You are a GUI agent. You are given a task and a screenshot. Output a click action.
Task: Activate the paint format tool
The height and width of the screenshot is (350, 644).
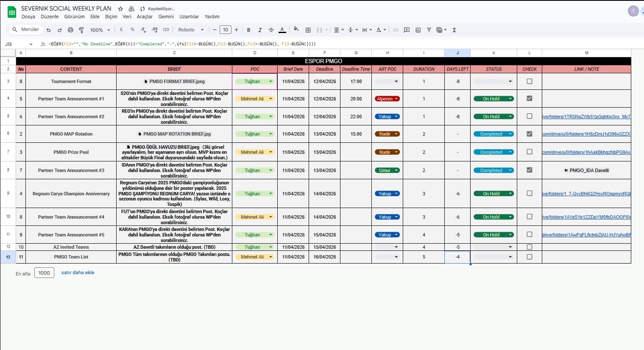pos(81,30)
